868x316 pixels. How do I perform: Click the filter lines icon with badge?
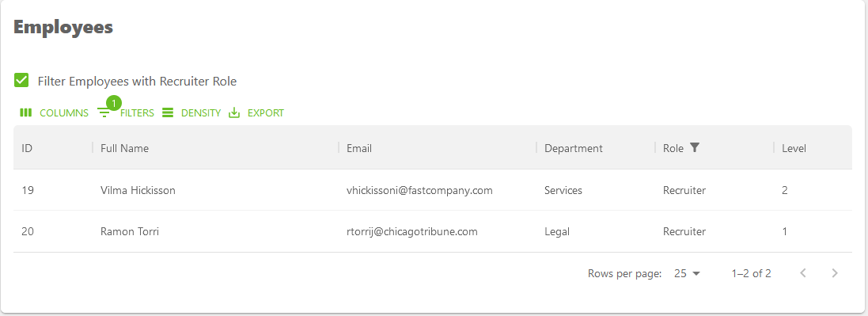[x=104, y=113]
